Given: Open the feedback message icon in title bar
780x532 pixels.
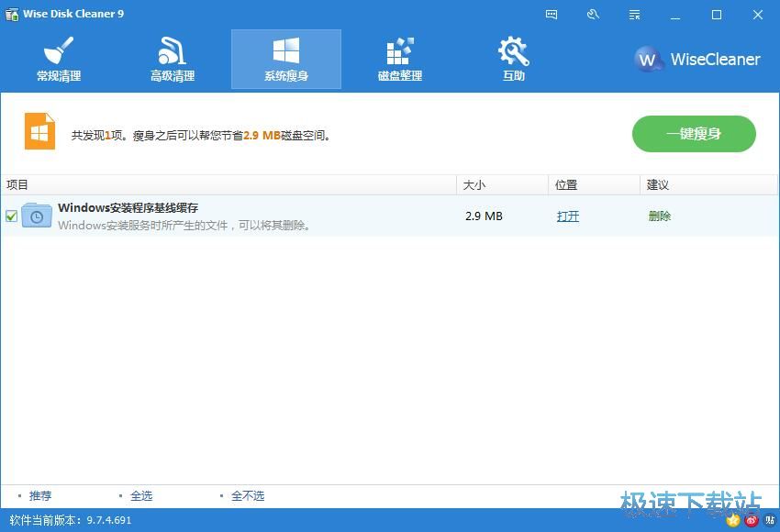Looking at the screenshot, I should [x=552, y=15].
